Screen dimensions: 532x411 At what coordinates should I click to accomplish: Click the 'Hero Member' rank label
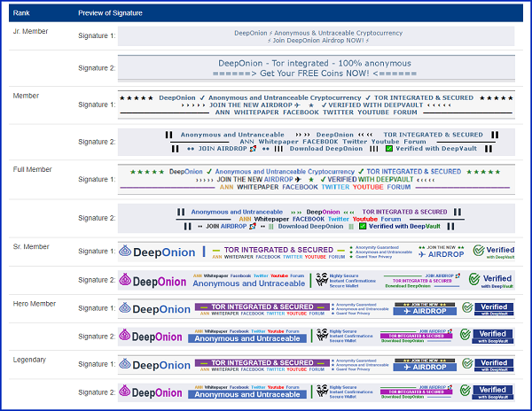[x=35, y=304]
